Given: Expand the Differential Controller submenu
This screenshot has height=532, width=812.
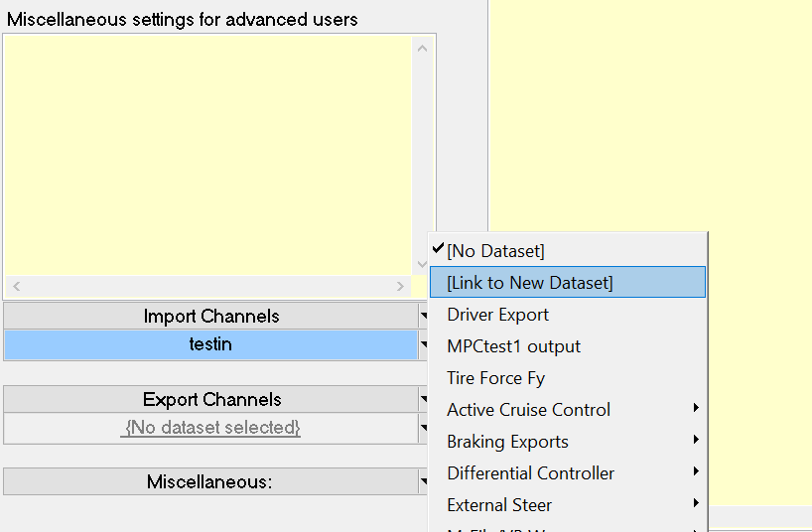Looking at the screenshot, I should tap(531, 473).
